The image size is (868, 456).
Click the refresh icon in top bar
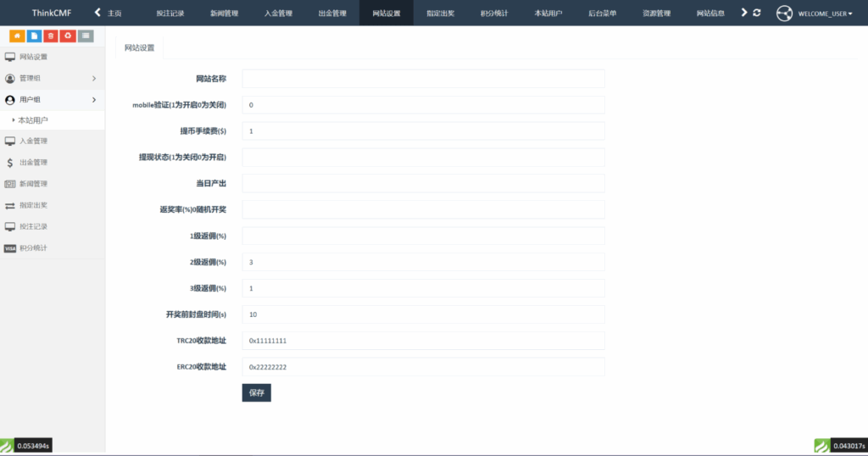(756, 13)
